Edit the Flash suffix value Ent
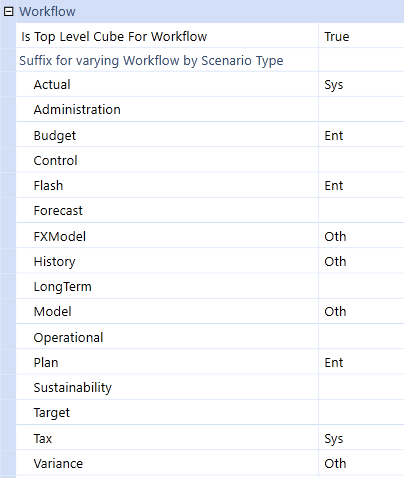The image size is (404, 478). [361, 185]
